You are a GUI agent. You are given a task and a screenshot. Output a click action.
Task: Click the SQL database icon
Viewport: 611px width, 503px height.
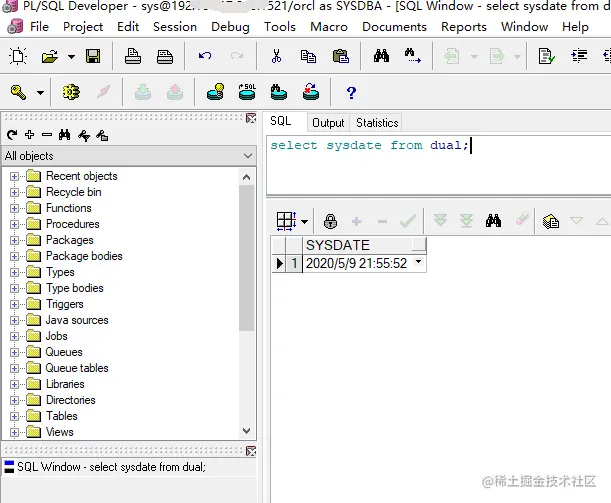pos(247,92)
